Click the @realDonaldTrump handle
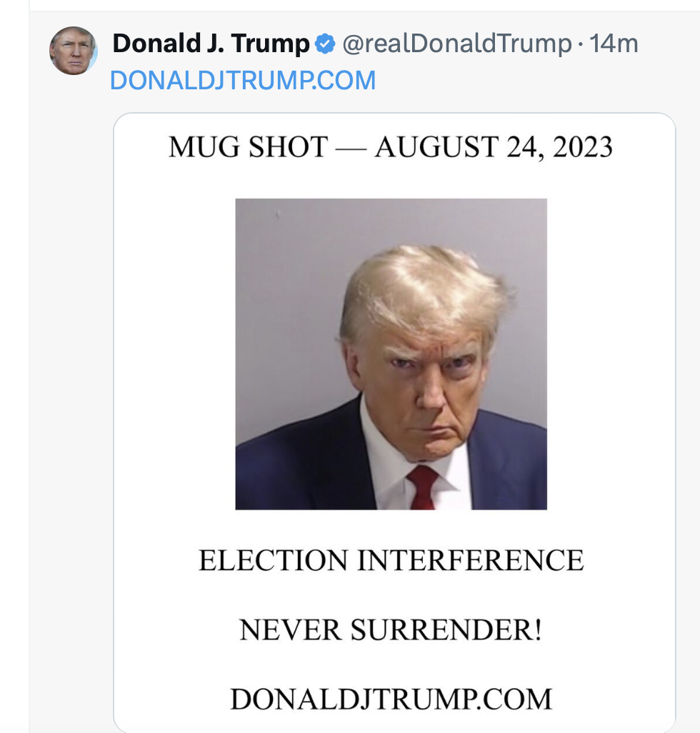The height and width of the screenshot is (733, 700). pos(457,44)
